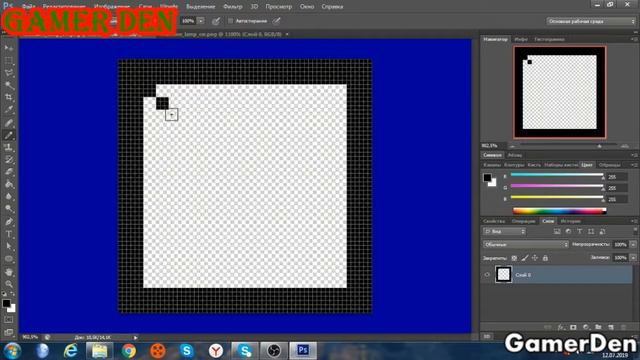Screen dimensions: 640x360
Task: Open the blending mode dropdown
Action: click(526, 244)
